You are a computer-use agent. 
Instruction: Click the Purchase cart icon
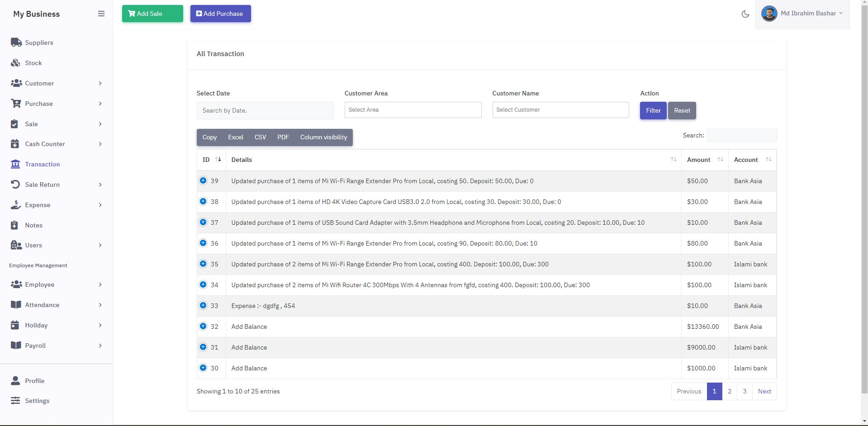click(x=16, y=104)
